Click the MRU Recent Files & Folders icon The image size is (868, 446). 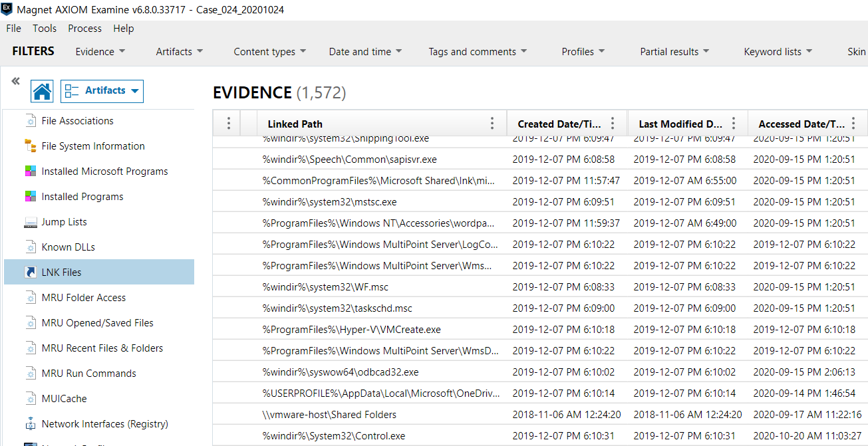(30, 348)
